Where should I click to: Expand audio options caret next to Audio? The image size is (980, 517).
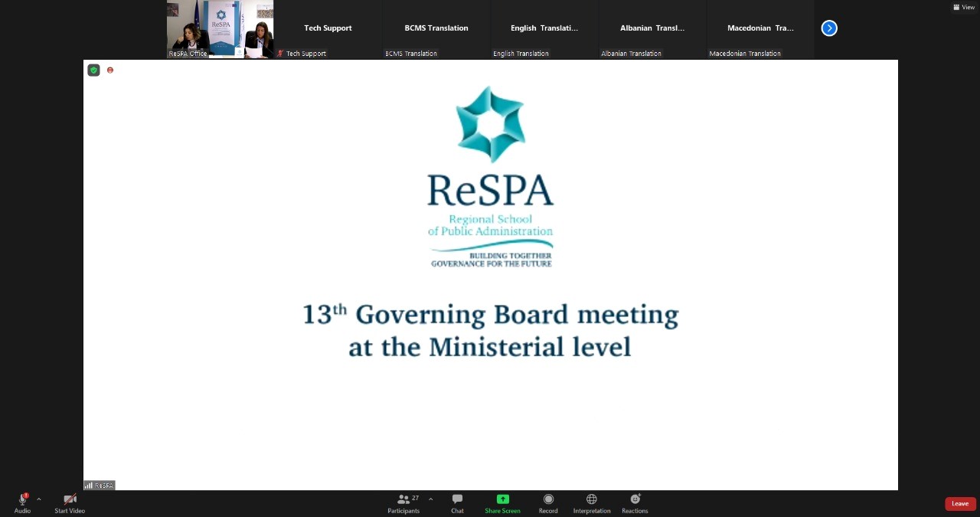coord(39,499)
